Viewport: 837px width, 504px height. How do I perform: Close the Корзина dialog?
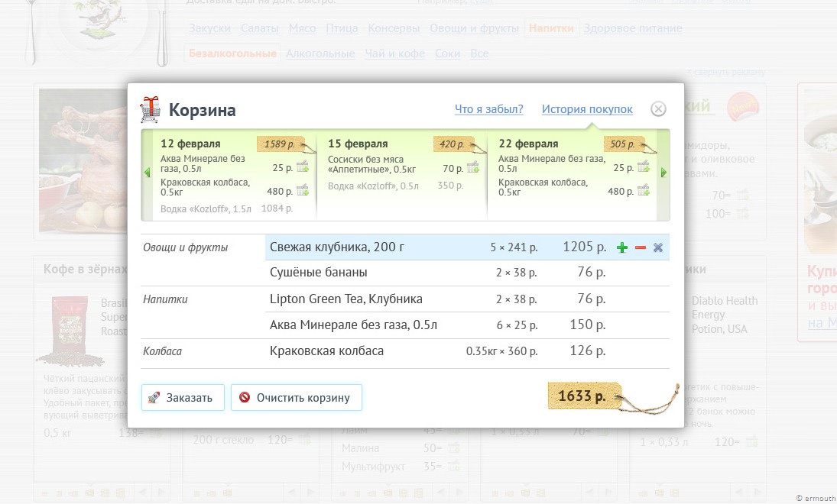[x=658, y=109]
